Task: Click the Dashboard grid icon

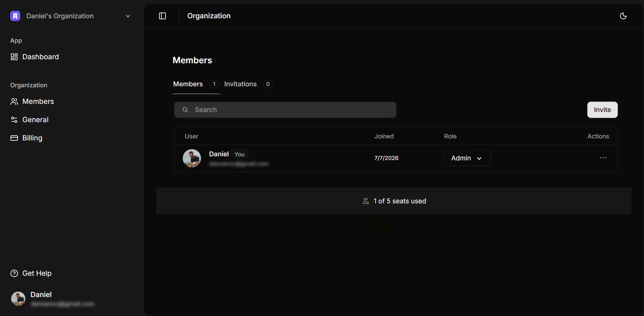Action: [14, 57]
